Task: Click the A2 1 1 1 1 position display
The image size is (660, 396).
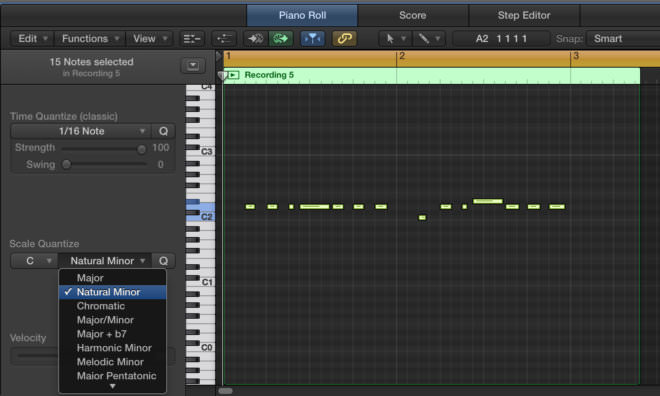Action: [x=501, y=39]
